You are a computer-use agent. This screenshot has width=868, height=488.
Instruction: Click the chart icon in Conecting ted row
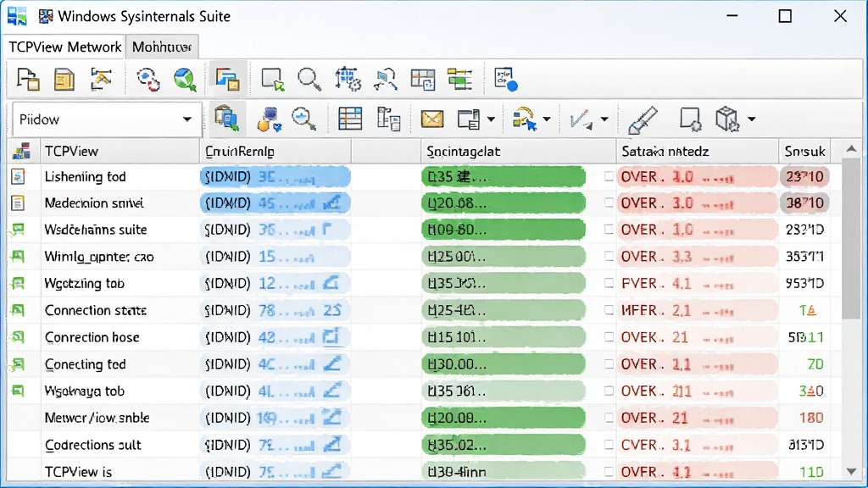331,364
